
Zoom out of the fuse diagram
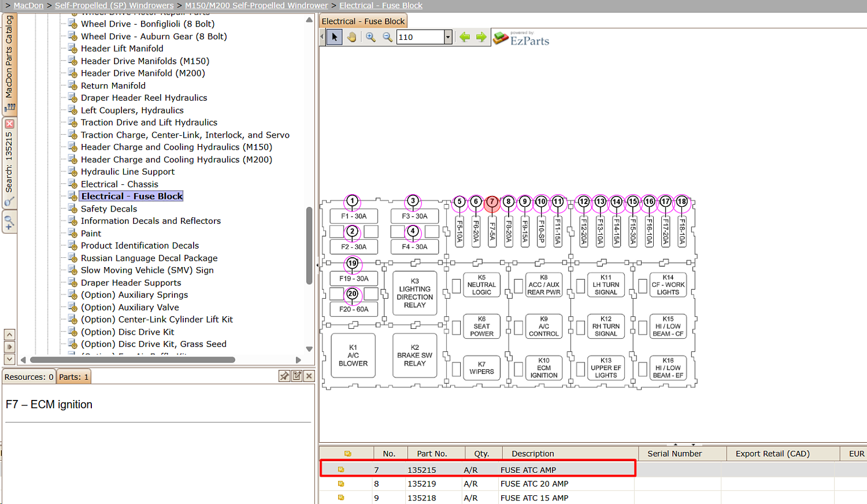click(x=387, y=37)
